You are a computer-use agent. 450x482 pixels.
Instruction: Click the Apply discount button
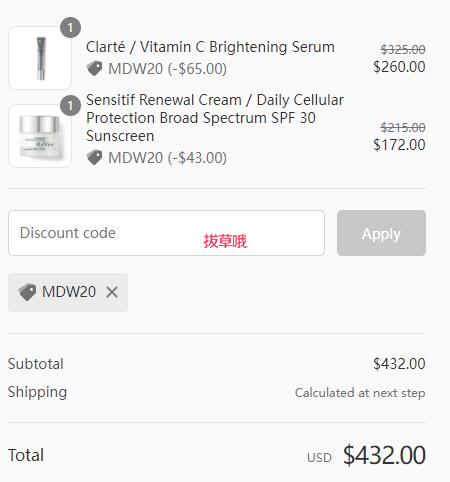[381, 233]
